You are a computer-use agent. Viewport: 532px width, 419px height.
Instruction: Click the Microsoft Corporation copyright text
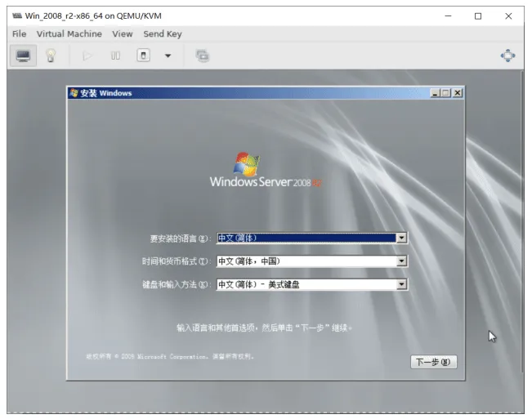click(x=170, y=356)
